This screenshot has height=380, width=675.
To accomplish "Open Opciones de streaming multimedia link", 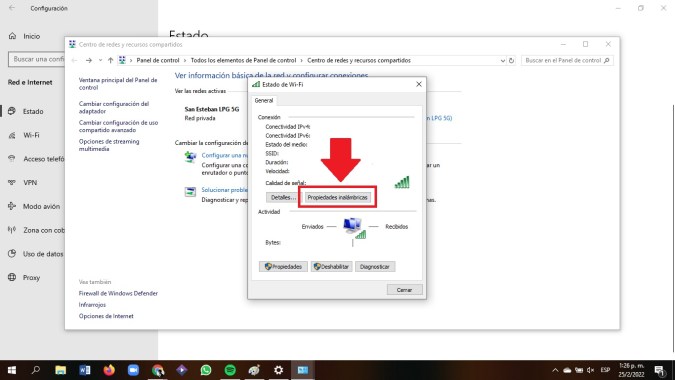I will pyautogui.click(x=109, y=145).
